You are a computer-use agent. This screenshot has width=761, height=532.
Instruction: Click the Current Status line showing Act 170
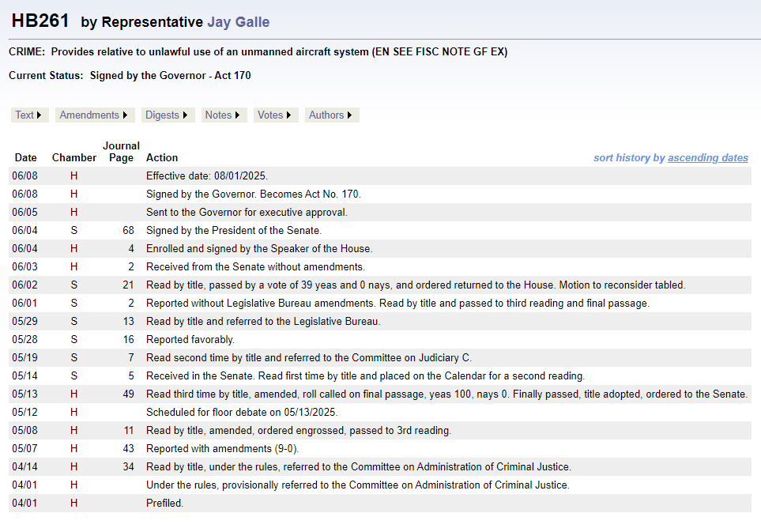tap(130, 76)
